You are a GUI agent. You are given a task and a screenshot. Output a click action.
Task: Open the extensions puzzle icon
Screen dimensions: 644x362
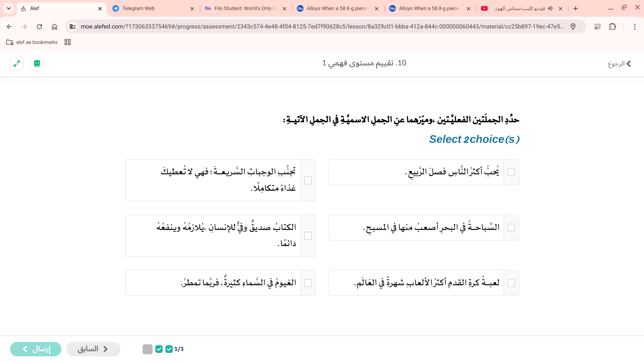tap(612, 26)
